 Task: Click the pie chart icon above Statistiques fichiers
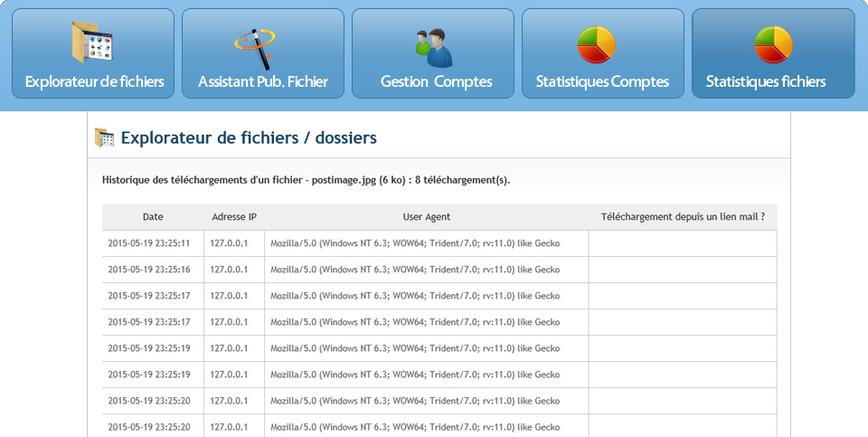tap(773, 44)
